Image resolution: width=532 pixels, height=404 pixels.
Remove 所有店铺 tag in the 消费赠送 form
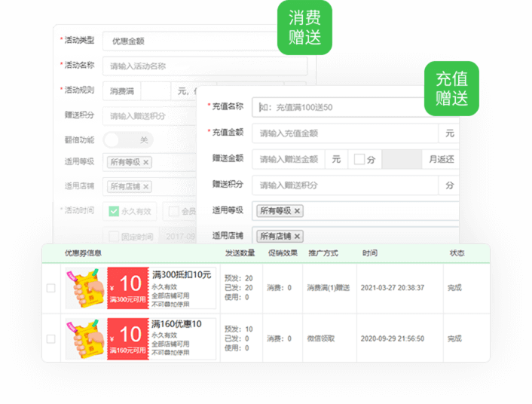pos(145,186)
